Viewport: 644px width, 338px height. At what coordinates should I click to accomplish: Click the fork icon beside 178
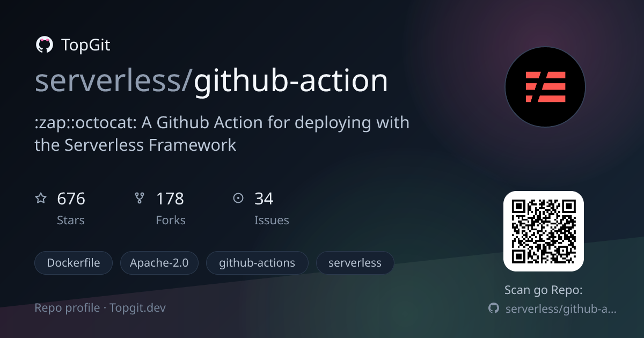(140, 199)
